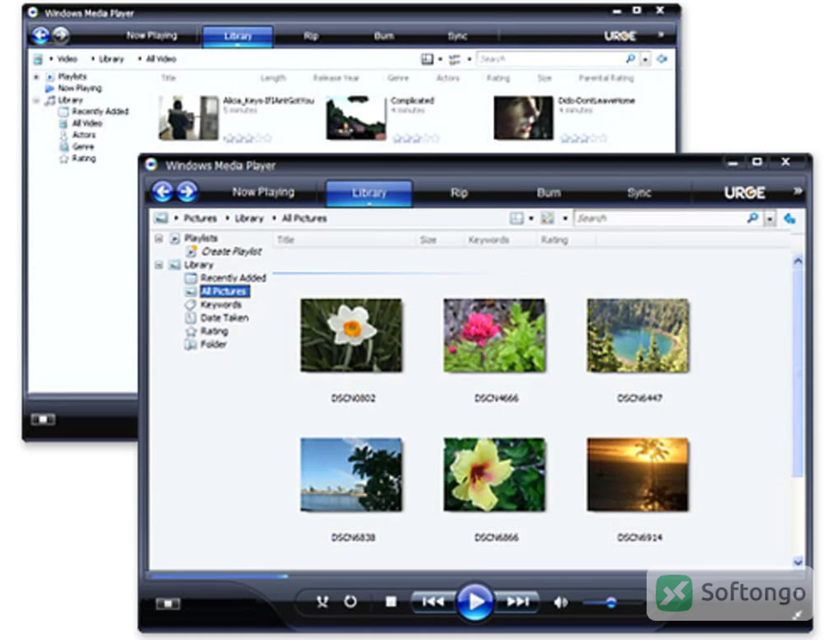The image size is (840, 640).
Task: Click the Stop button in playback controls
Action: click(x=391, y=602)
